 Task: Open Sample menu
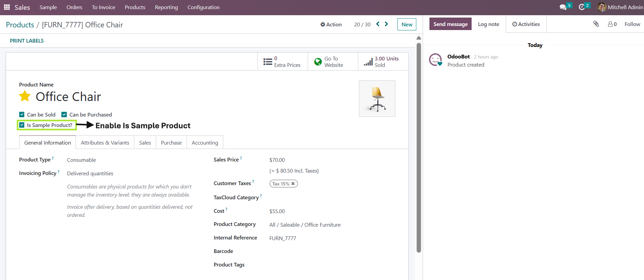coord(48,7)
